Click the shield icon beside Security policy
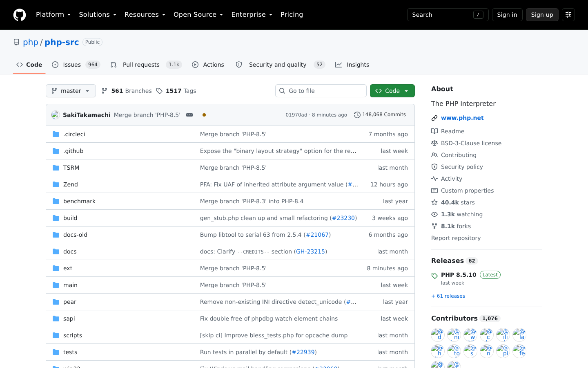 434,167
